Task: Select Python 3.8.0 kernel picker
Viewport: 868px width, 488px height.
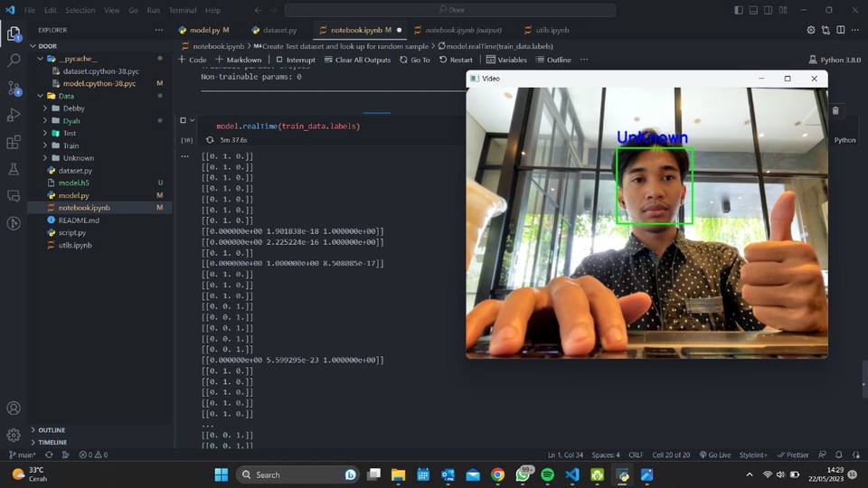Action: click(835, 60)
